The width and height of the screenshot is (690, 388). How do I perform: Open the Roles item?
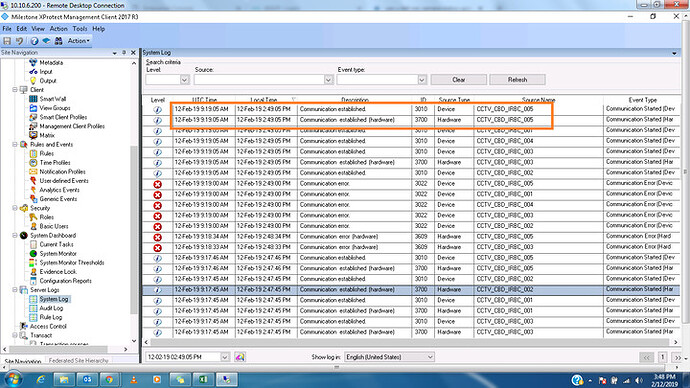(x=46, y=217)
